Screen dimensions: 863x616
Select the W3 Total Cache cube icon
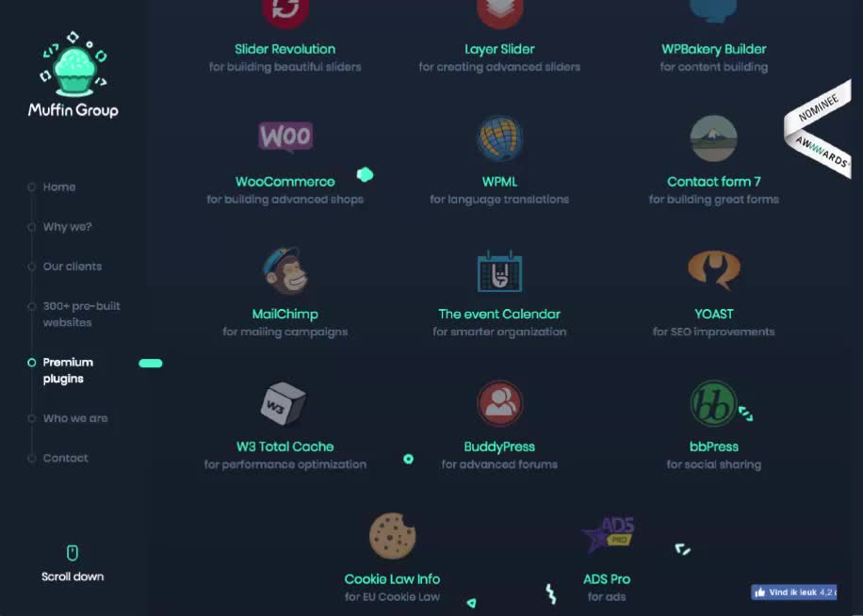[x=284, y=404]
